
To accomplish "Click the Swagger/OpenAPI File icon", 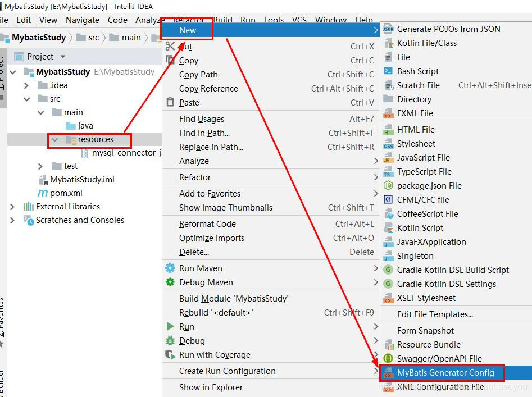I will [x=388, y=358].
